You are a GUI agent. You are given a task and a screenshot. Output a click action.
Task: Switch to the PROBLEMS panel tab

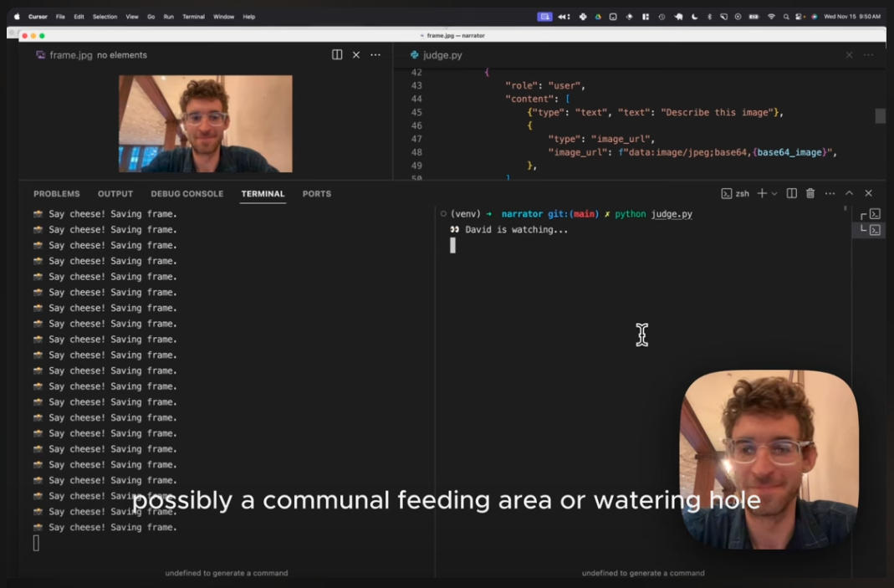[x=57, y=194]
